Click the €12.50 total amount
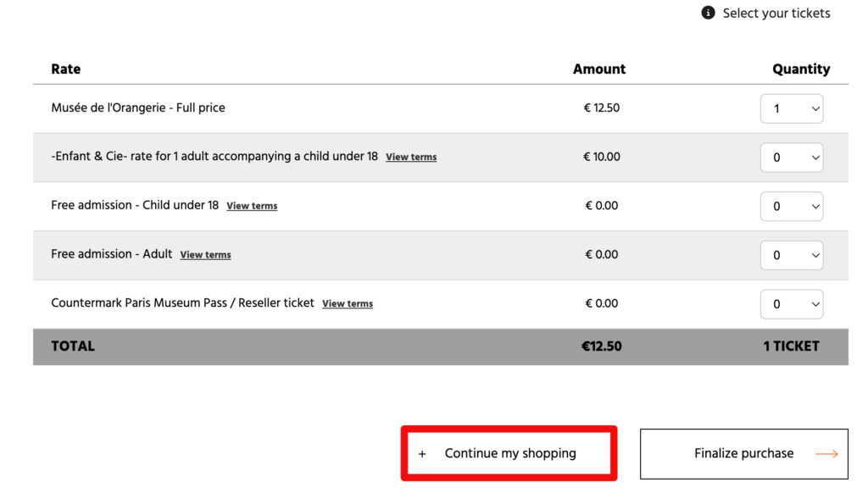The height and width of the screenshot is (488, 868). click(x=601, y=346)
